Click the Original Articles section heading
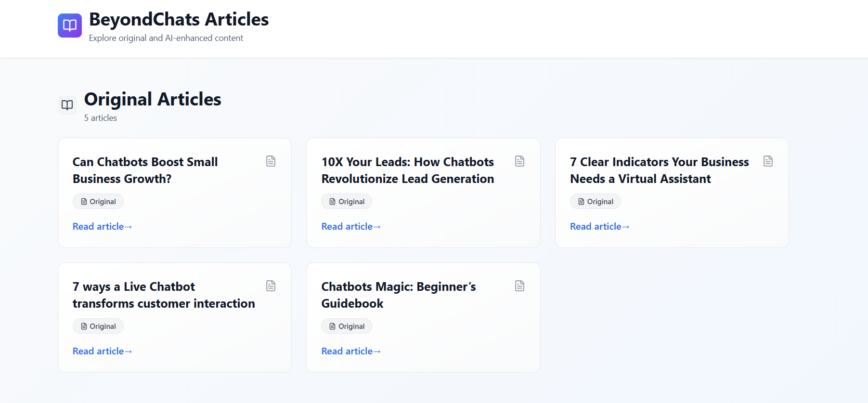 point(153,100)
